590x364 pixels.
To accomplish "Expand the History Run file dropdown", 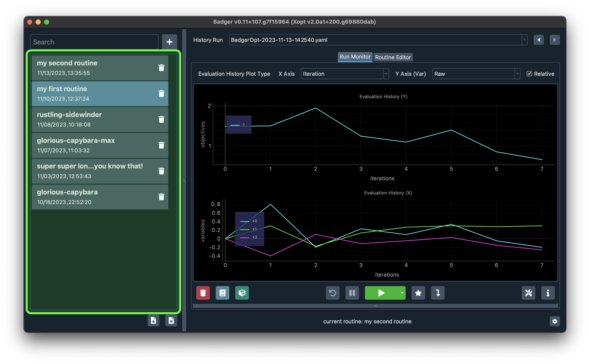I will pyautogui.click(x=524, y=40).
